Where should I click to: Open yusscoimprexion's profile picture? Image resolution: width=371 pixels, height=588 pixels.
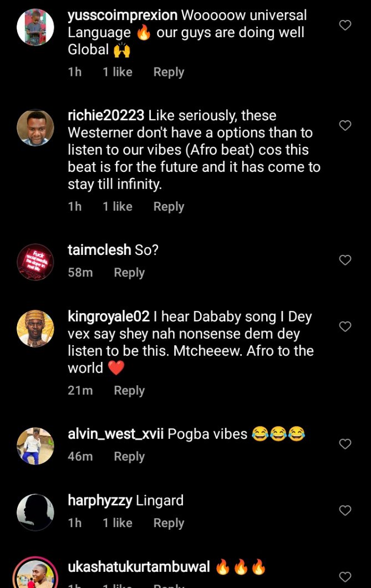35,27
